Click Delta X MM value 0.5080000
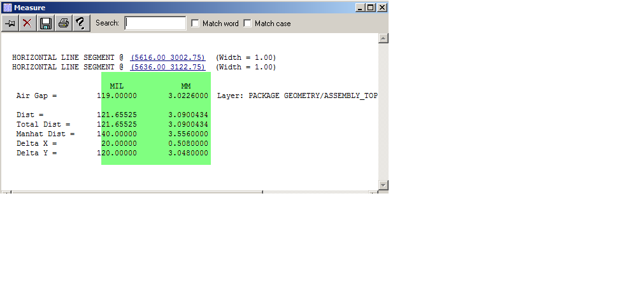 (x=188, y=144)
